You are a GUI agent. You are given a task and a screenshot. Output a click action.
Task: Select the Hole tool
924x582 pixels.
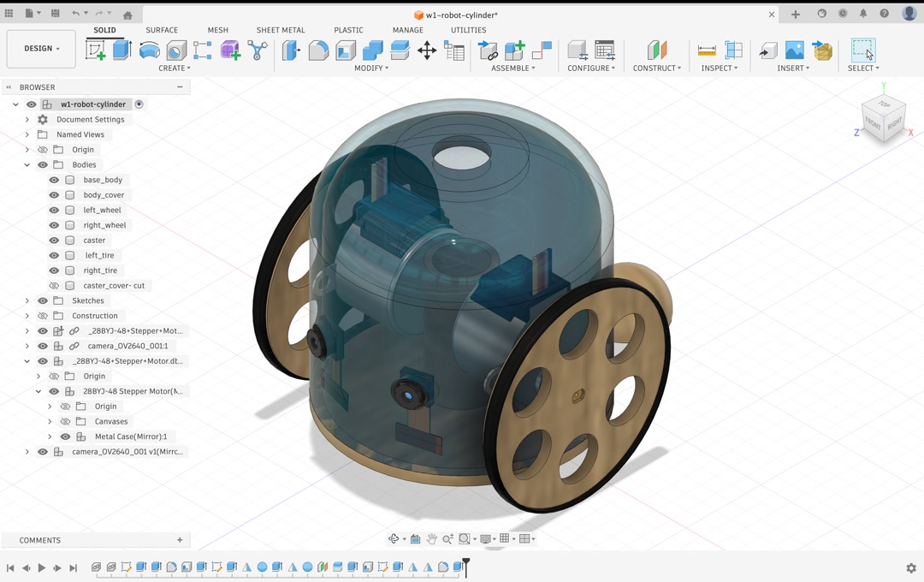pyautogui.click(x=176, y=50)
